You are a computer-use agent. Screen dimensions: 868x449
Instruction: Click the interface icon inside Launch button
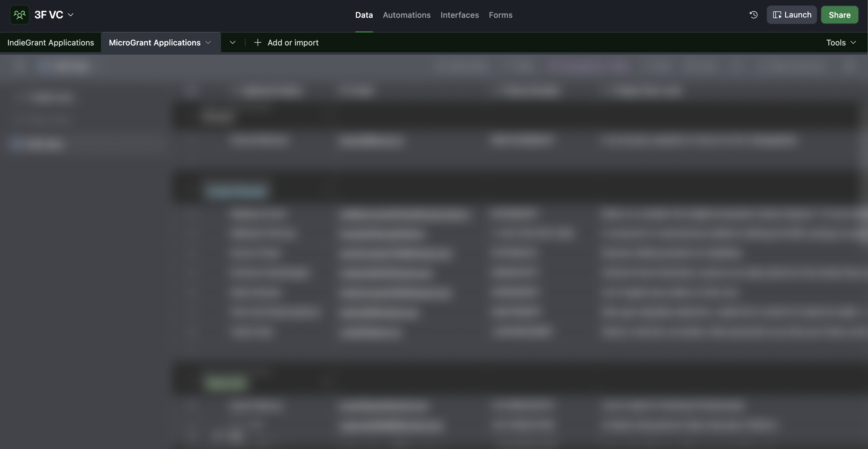point(777,15)
